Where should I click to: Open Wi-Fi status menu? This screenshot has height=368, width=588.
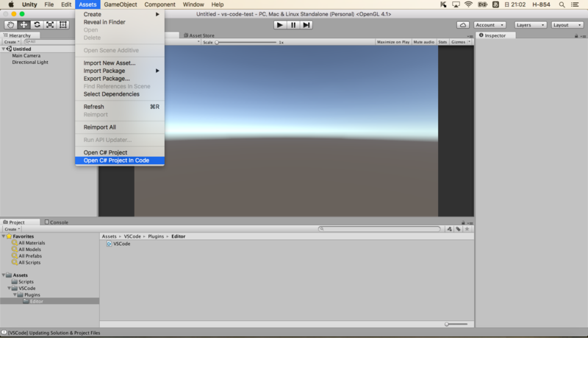click(468, 4)
